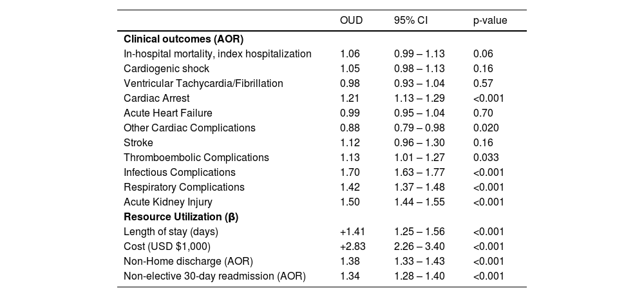Click the Infectious Complications OUD value 1.70

pyautogui.click(x=350, y=172)
